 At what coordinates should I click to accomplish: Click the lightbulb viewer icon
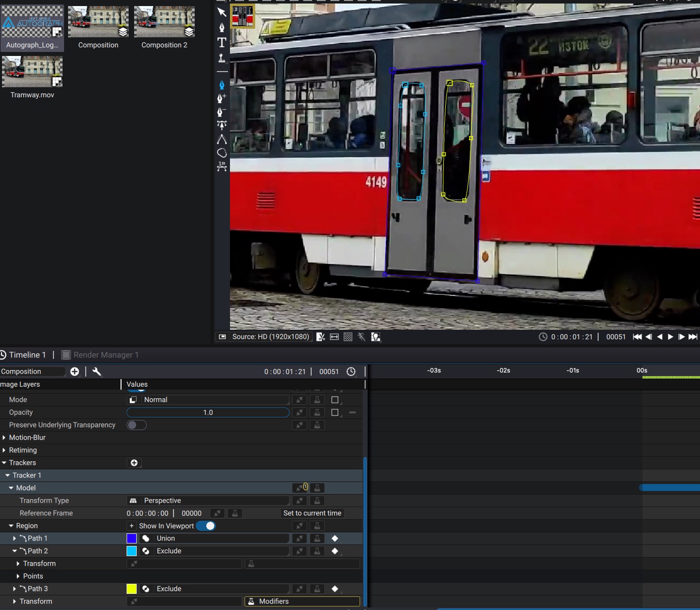tap(376, 337)
